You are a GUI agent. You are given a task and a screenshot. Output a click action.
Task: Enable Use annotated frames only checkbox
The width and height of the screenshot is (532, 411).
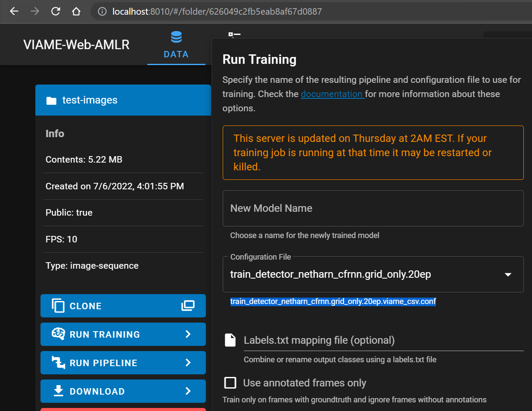tap(230, 383)
